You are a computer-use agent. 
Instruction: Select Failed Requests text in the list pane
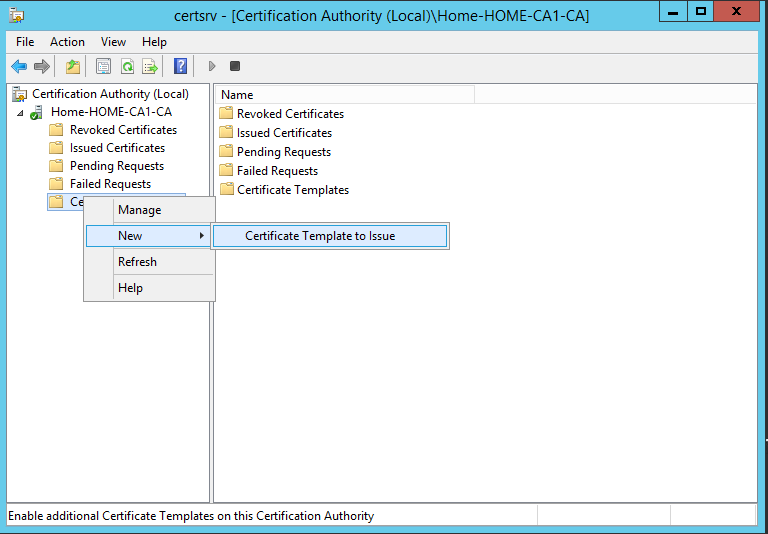tap(278, 171)
